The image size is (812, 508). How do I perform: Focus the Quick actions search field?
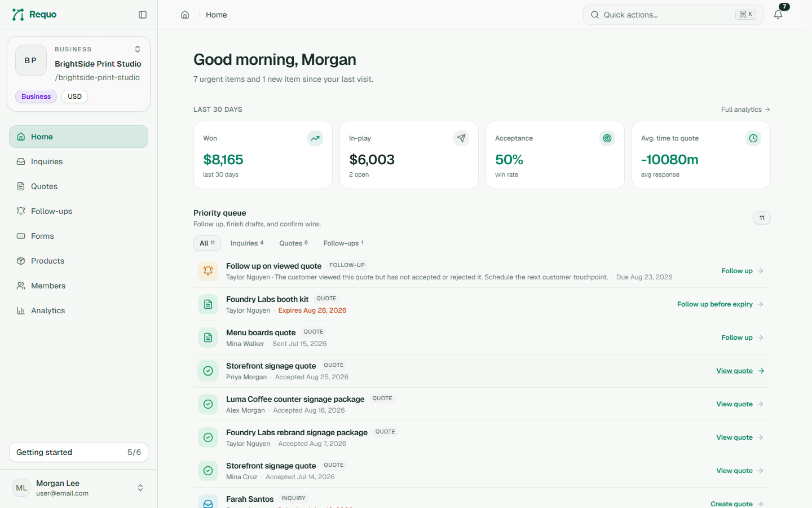[x=673, y=15]
